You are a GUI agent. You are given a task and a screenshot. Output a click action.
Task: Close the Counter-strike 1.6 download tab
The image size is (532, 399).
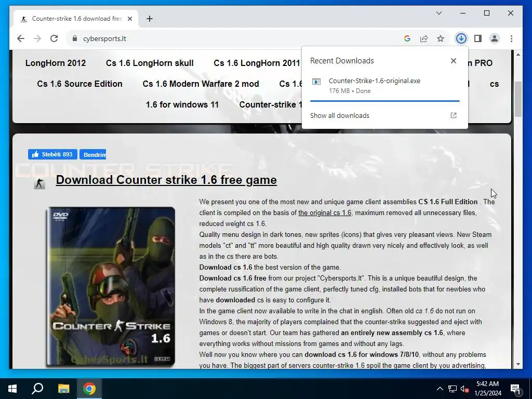tap(129, 19)
